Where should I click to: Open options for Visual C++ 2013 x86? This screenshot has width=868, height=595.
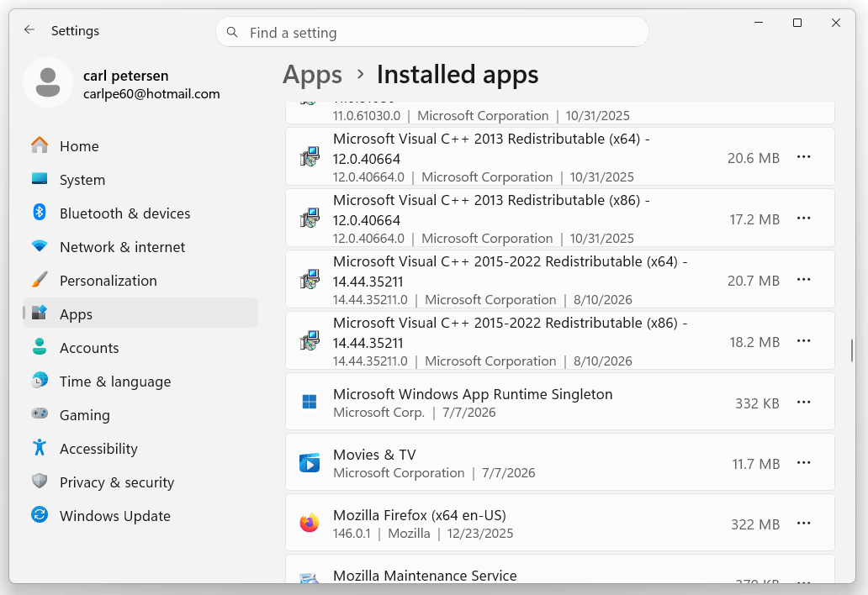point(804,219)
